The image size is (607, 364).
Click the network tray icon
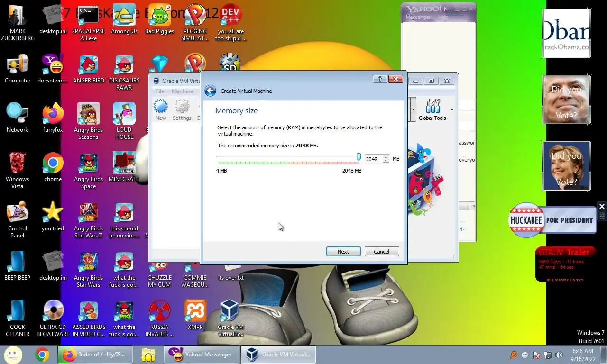tap(548, 355)
